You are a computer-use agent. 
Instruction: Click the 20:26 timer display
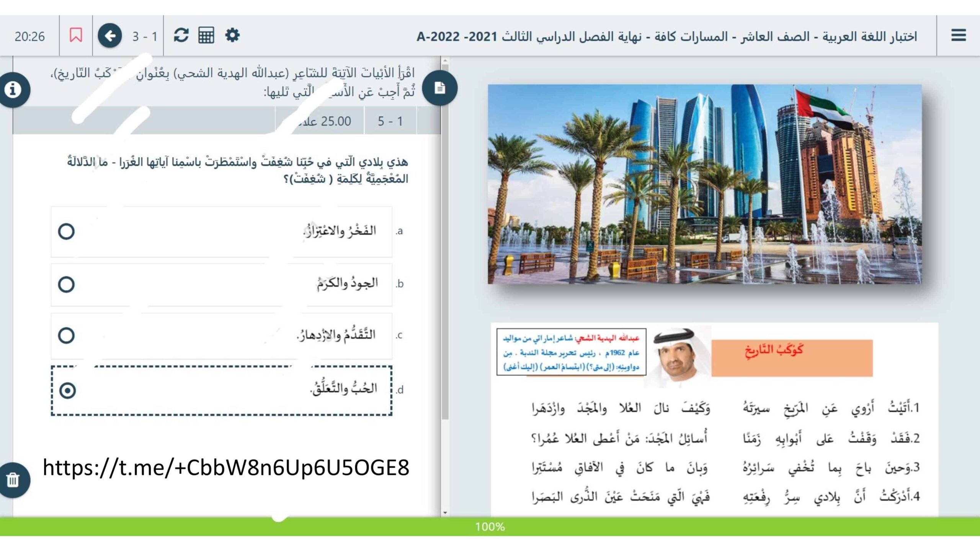[x=29, y=36]
